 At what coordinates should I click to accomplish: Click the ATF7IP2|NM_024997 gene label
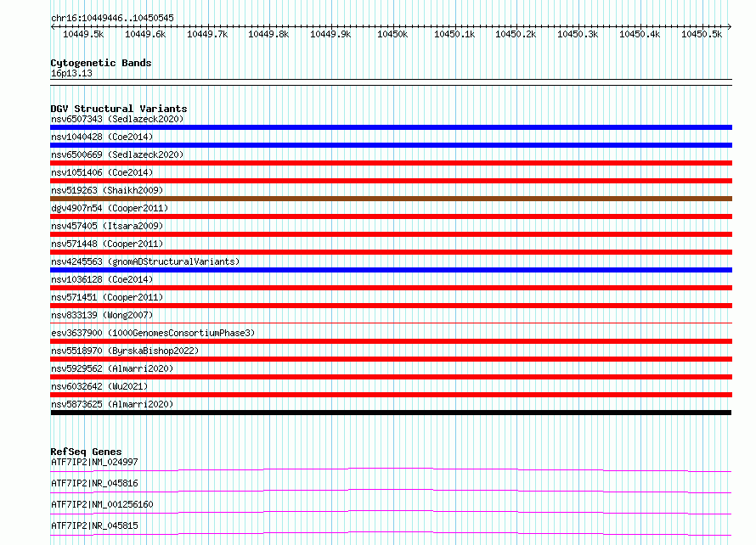click(94, 462)
